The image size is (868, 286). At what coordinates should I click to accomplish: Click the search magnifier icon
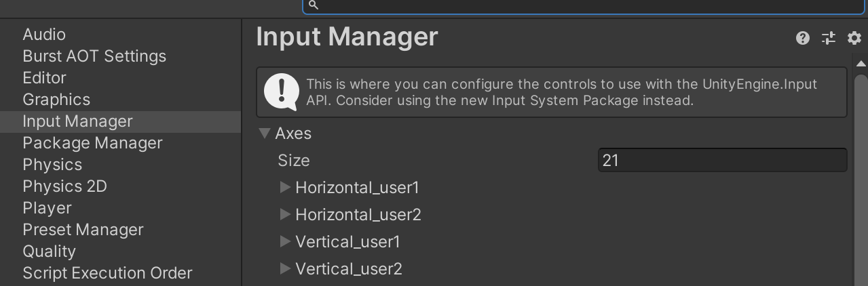[313, 5]
